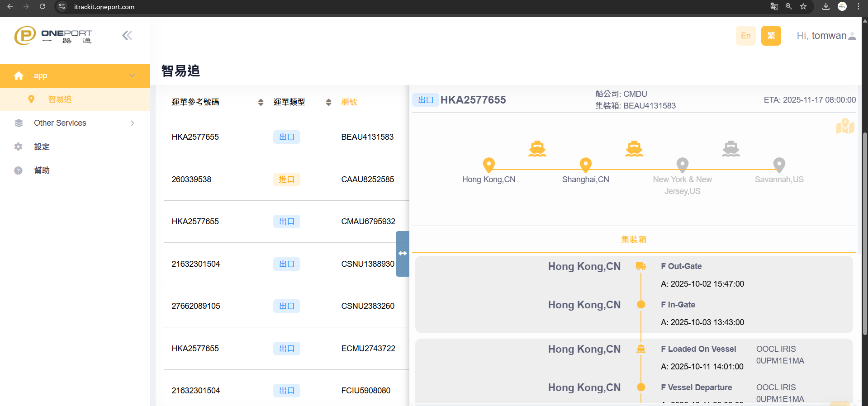Click the Shanghai location pin
868x406 pixels.
click(x=585, y=165)
